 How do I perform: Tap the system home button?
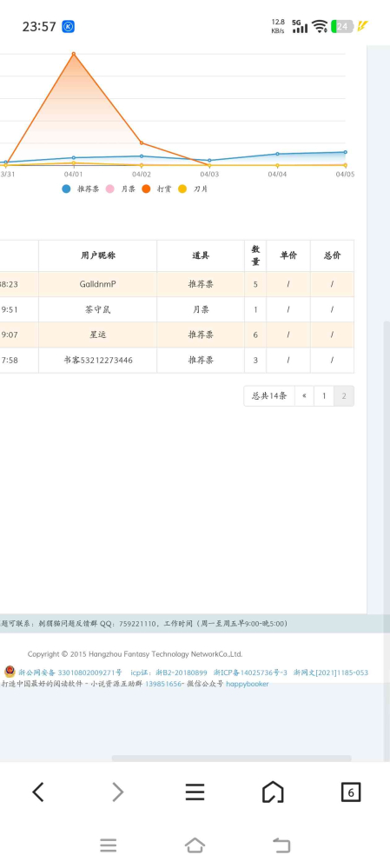point(195,845)
